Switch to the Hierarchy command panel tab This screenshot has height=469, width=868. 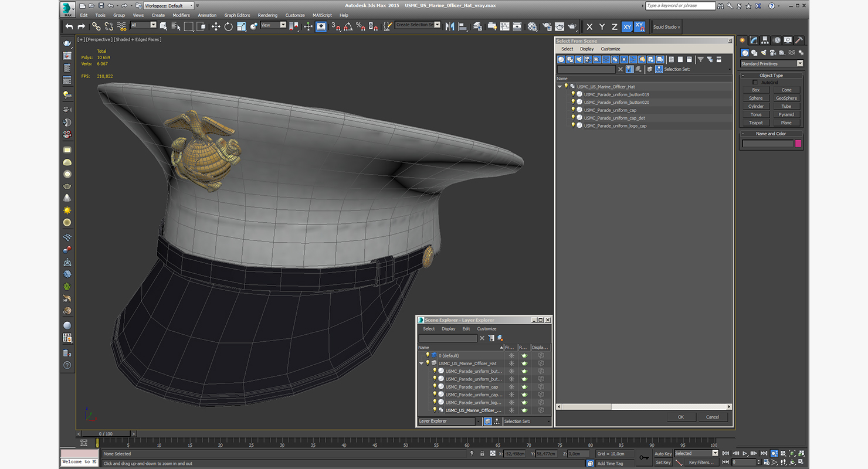click(x=765, y=40)
